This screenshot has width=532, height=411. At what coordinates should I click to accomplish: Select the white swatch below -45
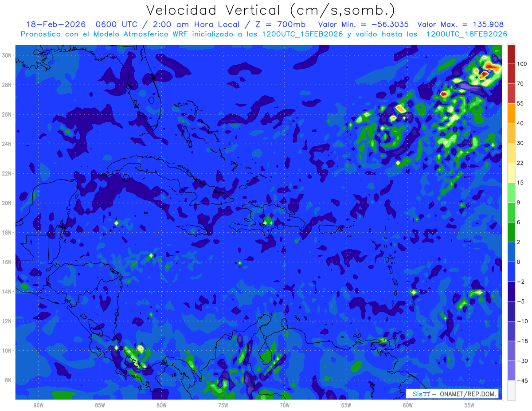pyautogui.click(x=511, y=390)
